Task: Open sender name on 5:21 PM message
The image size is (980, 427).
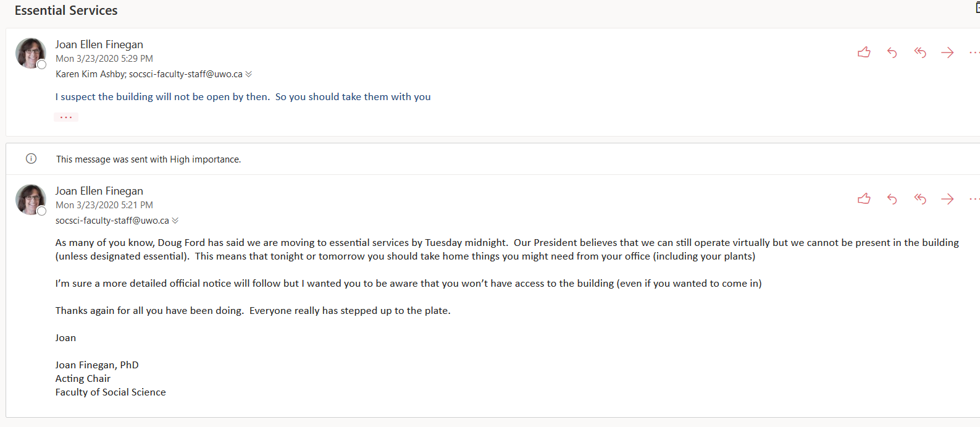Action: tap(99, 191)
